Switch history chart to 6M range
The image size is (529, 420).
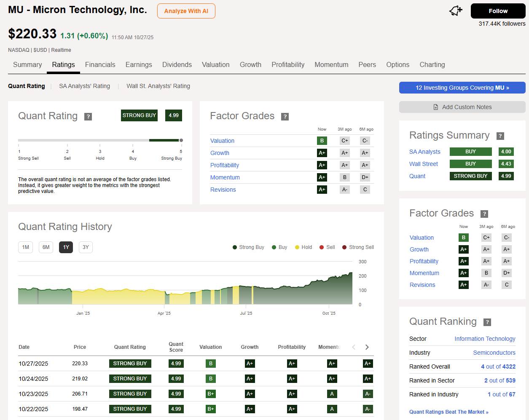click(46, 247)
